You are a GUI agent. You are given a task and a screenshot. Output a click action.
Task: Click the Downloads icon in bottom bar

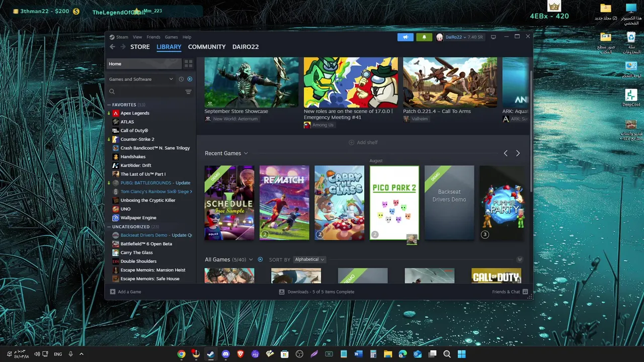pyautogui.click(x=282, y=292)
